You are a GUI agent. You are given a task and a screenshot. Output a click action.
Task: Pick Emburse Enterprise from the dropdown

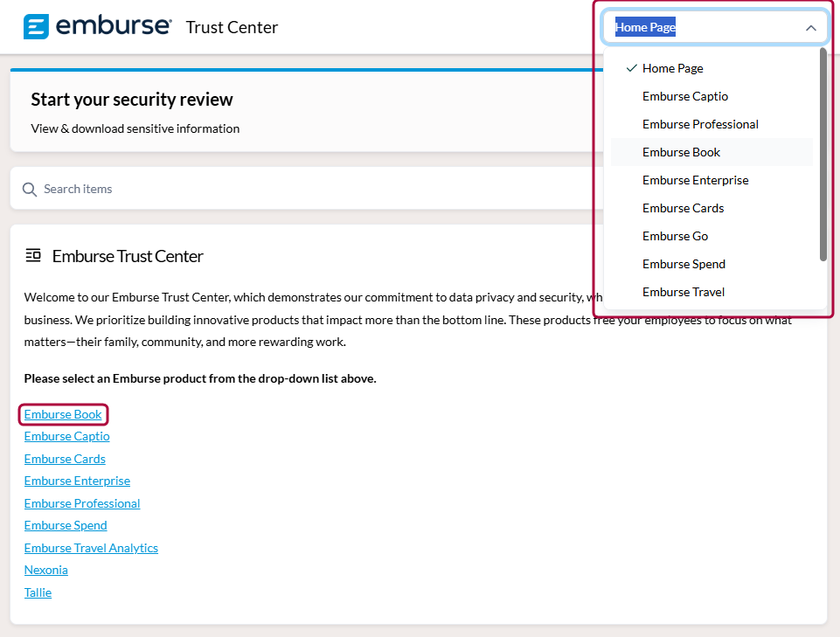(x=712, y=180)
